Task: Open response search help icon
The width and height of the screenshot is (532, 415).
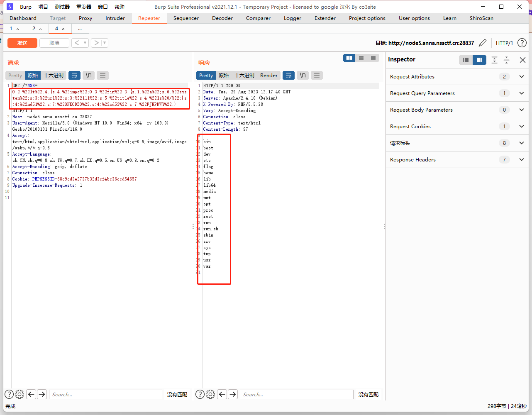Action: (x=200, y=394)
